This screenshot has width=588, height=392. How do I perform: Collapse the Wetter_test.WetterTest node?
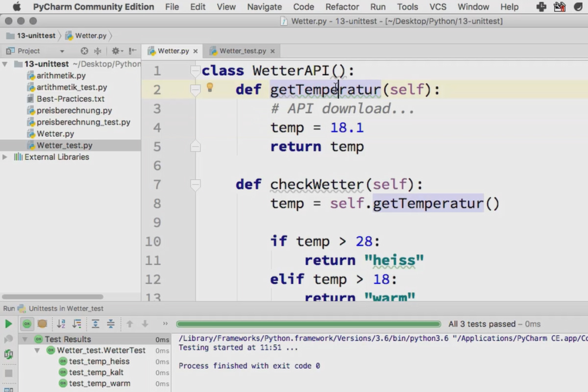(x=37, y=350)
